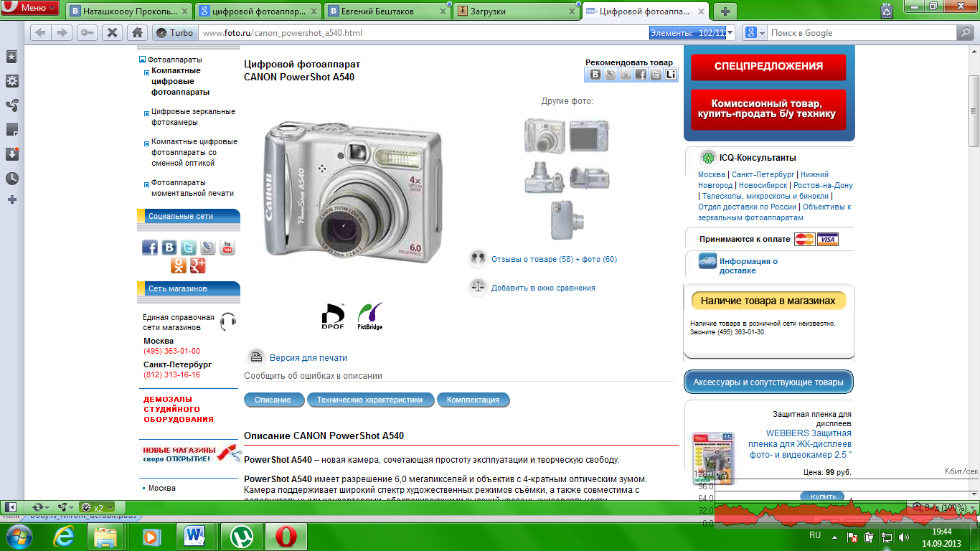Click Добавить в окно сравнения link
The image size is (980, 551).
543,288
